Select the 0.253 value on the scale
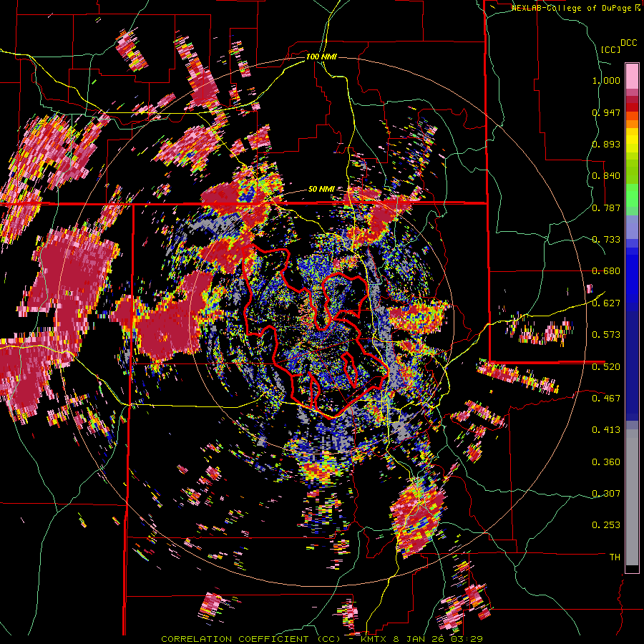 [606, 525]
